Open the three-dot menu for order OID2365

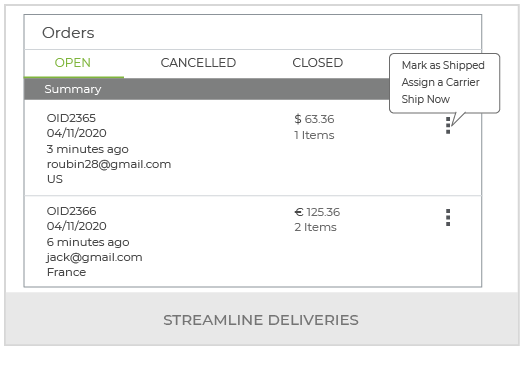[448, 126]
